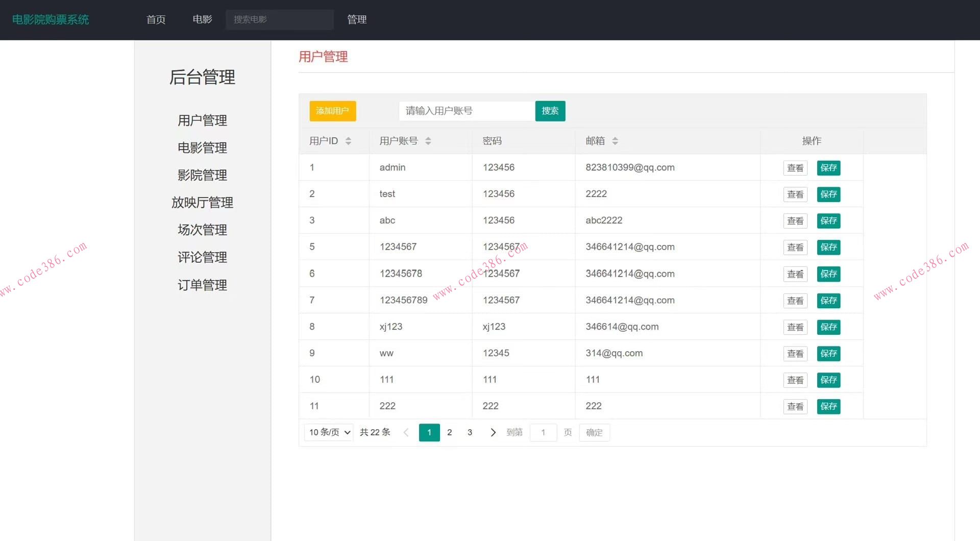
Task: Open 订单管理 from the sidebar
Action: coord(202,285)
